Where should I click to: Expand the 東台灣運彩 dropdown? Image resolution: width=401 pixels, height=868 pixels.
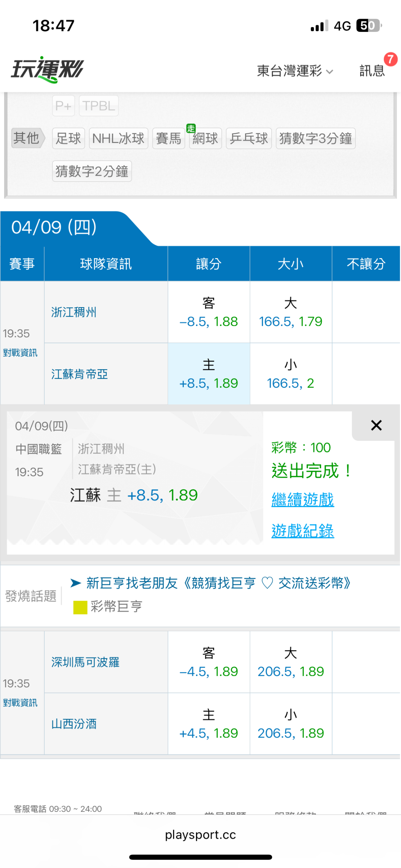coord(295,71)
